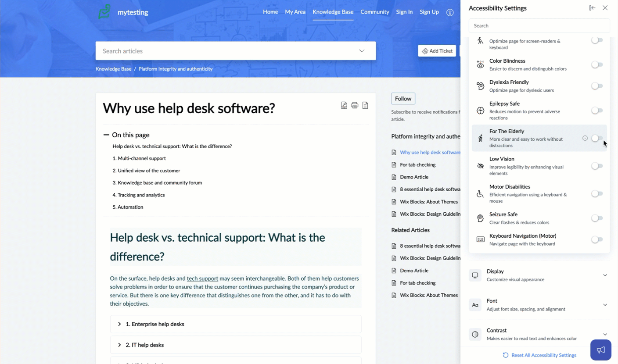Image resolution: width=618 pixels, height=364 pixels.
Task: Jump to '3. Knowledge base and community forum'
Action: (157, 183)
